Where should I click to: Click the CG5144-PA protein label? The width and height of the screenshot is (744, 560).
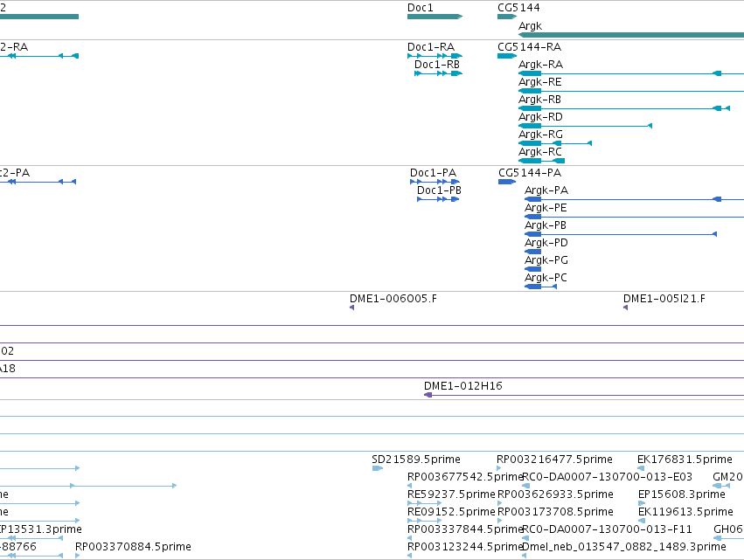[530, 173]
